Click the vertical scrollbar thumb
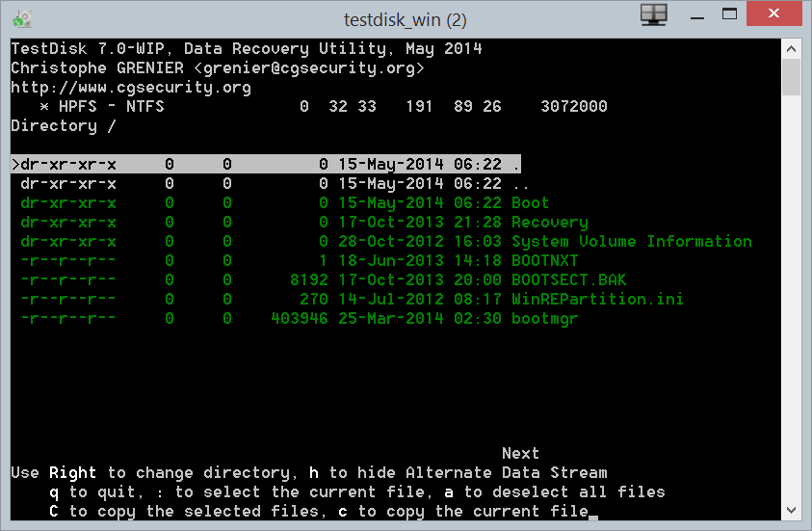 coord(791,77)
